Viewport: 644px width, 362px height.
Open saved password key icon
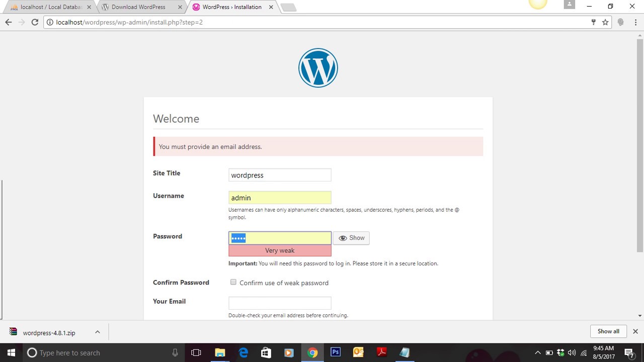tap(593, 22)
